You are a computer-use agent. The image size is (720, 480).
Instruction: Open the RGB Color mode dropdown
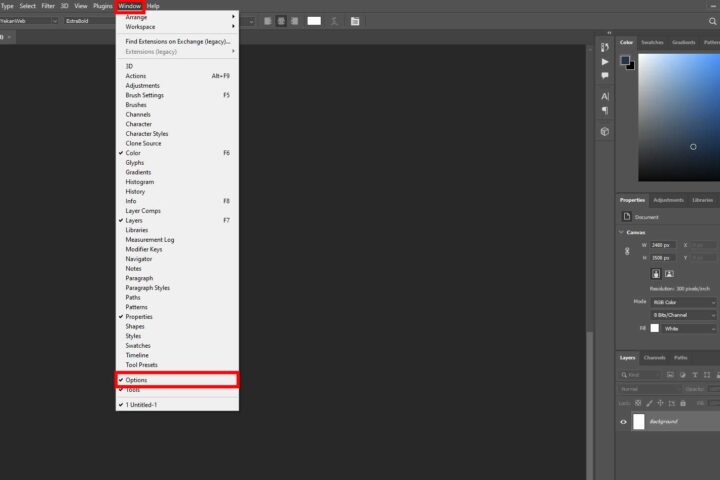pos(683,302)
